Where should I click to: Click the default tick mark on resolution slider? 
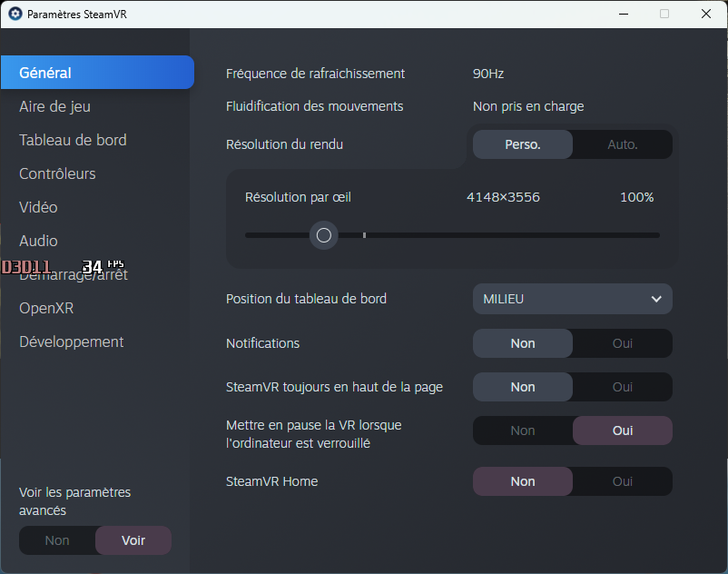coord(365,235)
